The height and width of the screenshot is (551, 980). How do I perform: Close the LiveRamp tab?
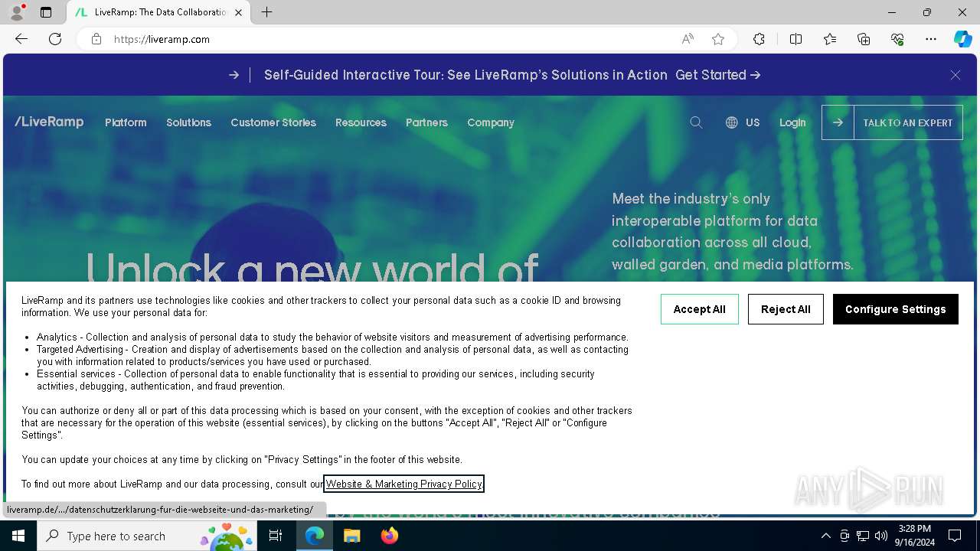pyautogui.click(x=238, y=12)
